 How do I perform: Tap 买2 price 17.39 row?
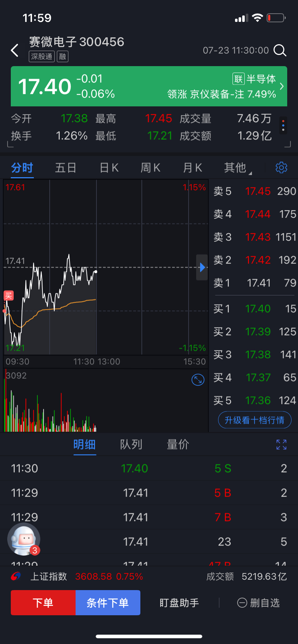tap(254, 332)
